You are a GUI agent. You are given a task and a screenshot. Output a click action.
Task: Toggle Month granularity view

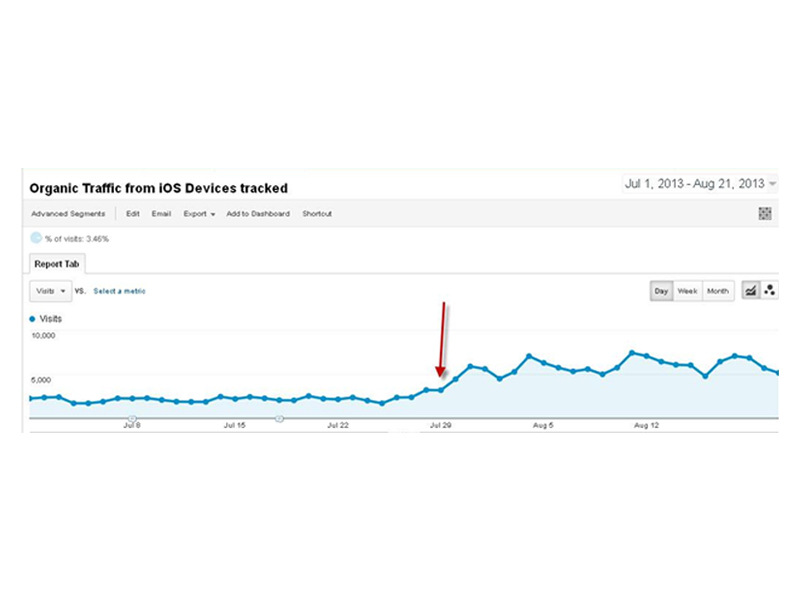717,291
